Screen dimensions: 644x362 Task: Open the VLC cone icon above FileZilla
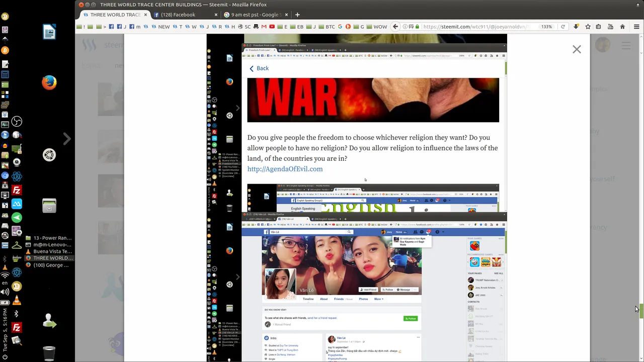click(17, 301)
